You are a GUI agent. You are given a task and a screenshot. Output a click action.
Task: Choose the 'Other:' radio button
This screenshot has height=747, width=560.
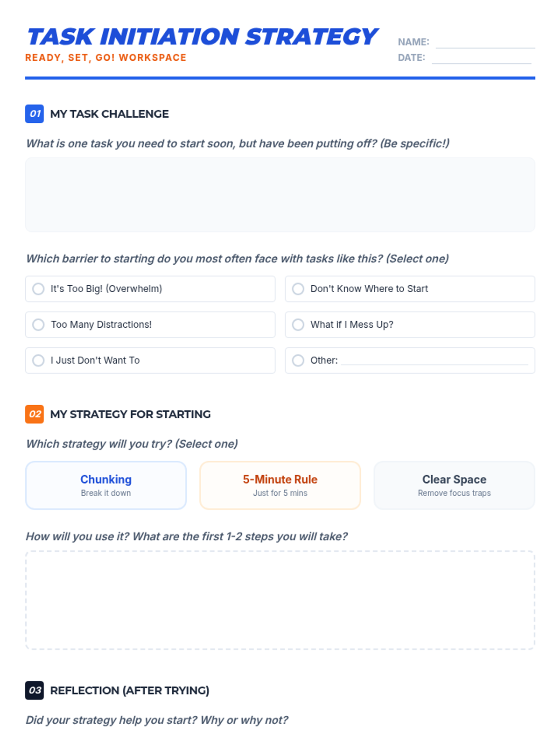[x=298, y=360]
